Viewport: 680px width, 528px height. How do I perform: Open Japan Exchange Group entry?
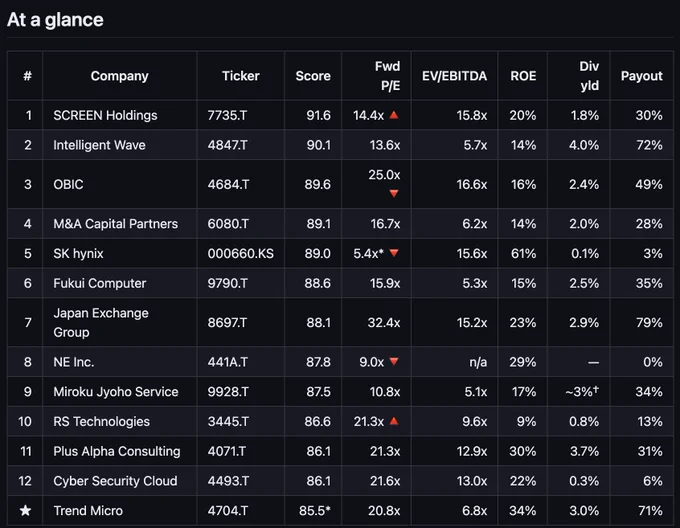tap(101, 323)
